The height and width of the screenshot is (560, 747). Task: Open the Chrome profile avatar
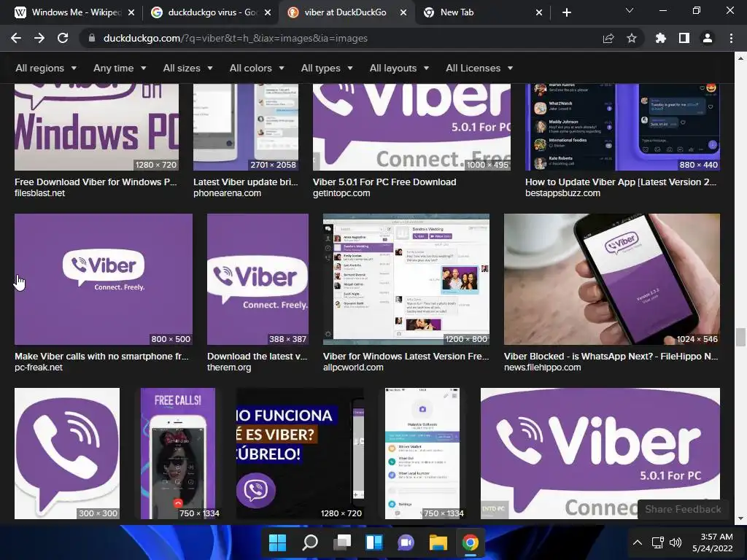(708, 38)
